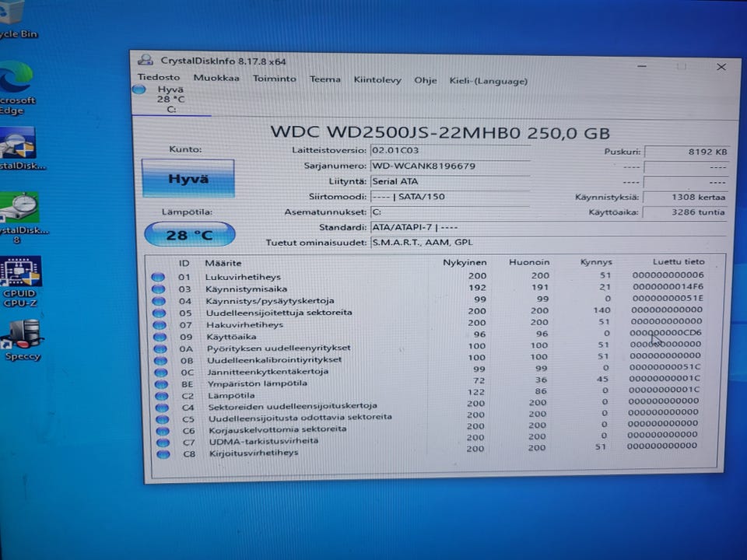This screenshot has height=560, width=747.
Task: Click the status orb for Pyörityksen uudelleenyritykset row
Action: pyautogui.click(x=160, y=348)
